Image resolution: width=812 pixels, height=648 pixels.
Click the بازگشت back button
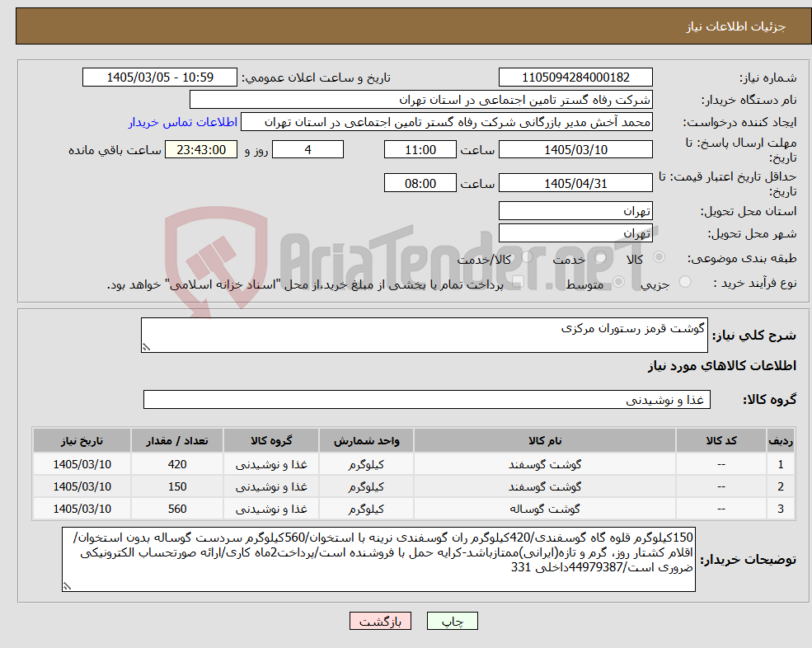[x=380, y=621]
